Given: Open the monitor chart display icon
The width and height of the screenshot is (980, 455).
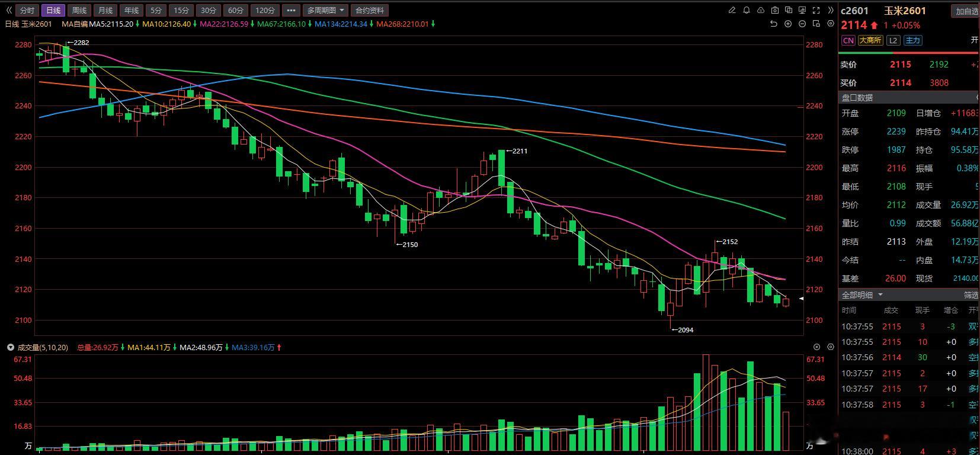Looking at the screenshot, I should tap(802, 10).
